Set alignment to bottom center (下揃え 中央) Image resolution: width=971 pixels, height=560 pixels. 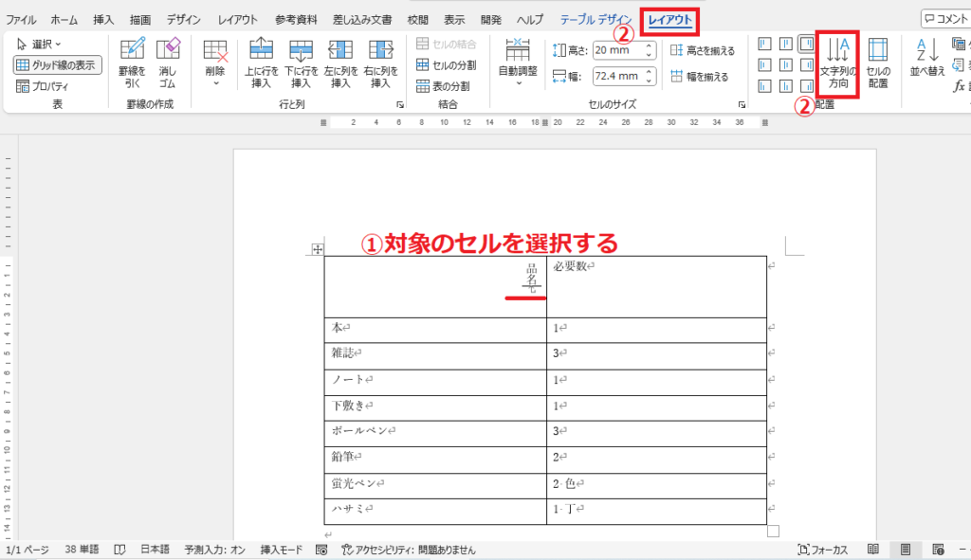click(x=786, y=86)
